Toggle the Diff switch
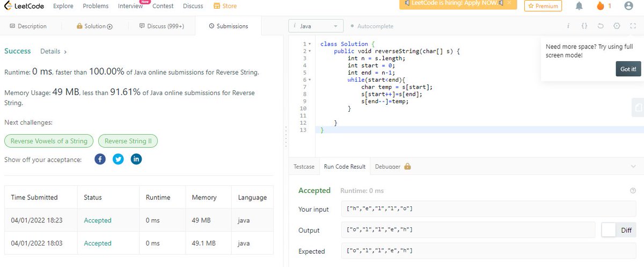 618,230
